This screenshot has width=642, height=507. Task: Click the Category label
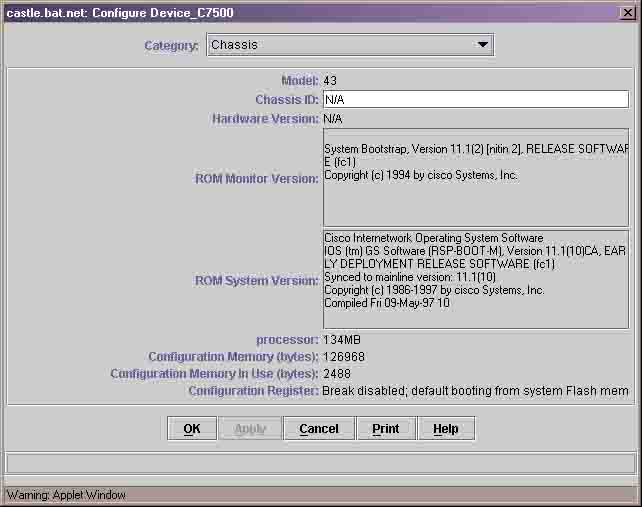tap(171, 45)
